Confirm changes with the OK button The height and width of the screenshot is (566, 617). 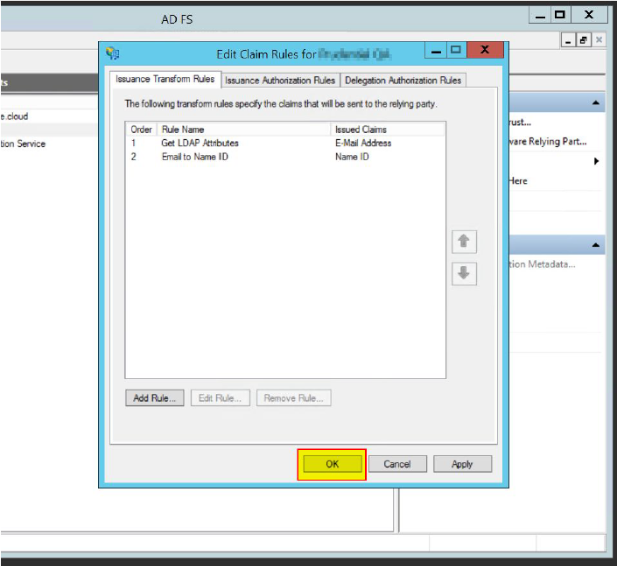tap(332, 464)
